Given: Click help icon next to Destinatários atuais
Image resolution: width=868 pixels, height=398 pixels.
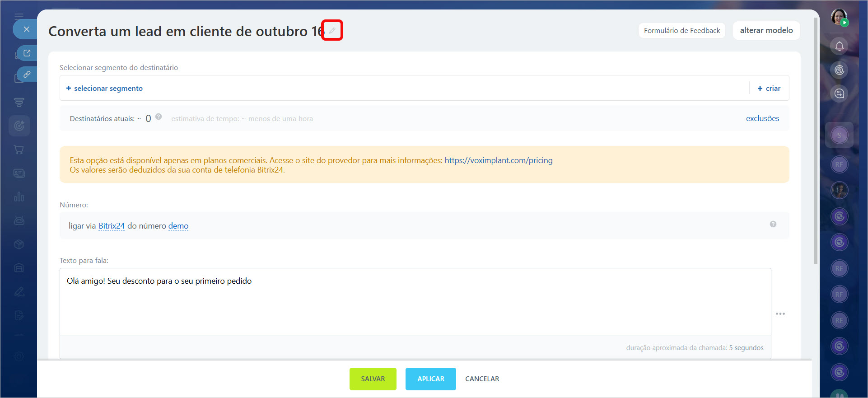Looking at the screenshot, I should coord(159,117).
